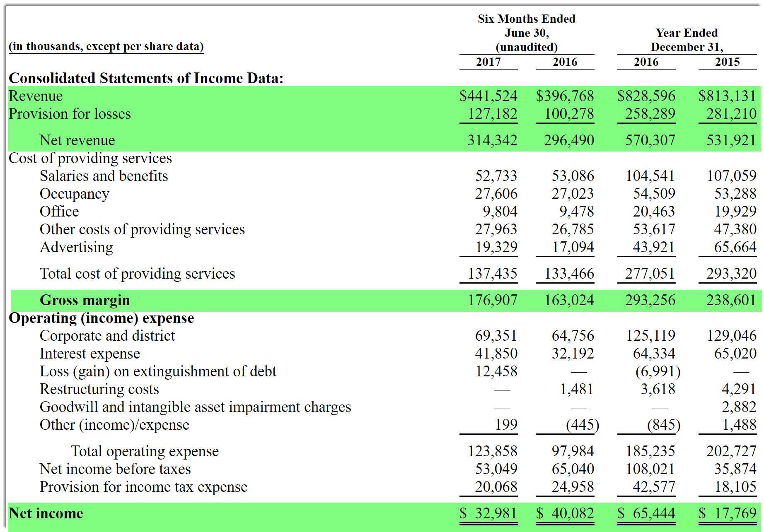
Task: Click '(in thousands, except per share data)' note
Action: 106,46
